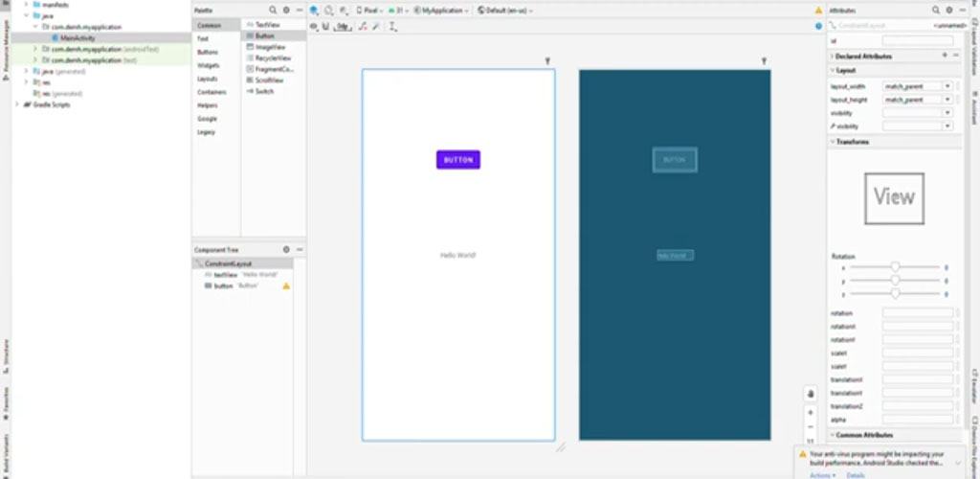Toggle the view options eye icon
The height and width of the screenshot is (479, 980).
pos(314,27)
